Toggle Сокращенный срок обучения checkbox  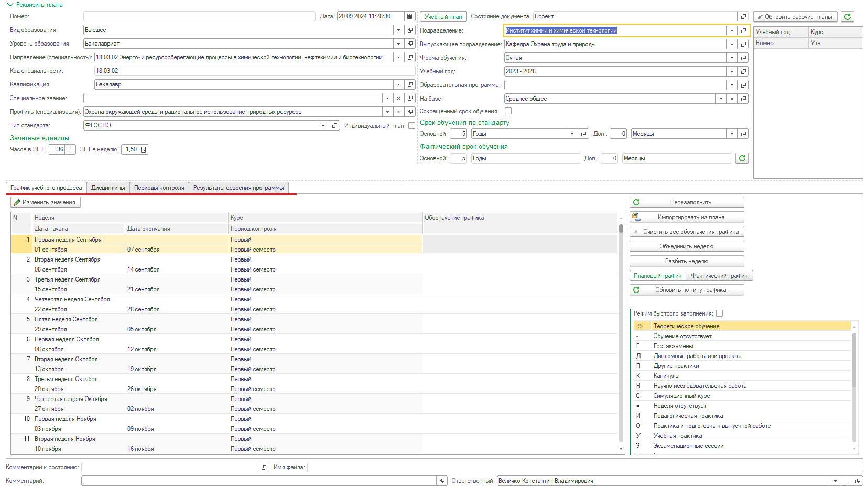tap(508, 111)
